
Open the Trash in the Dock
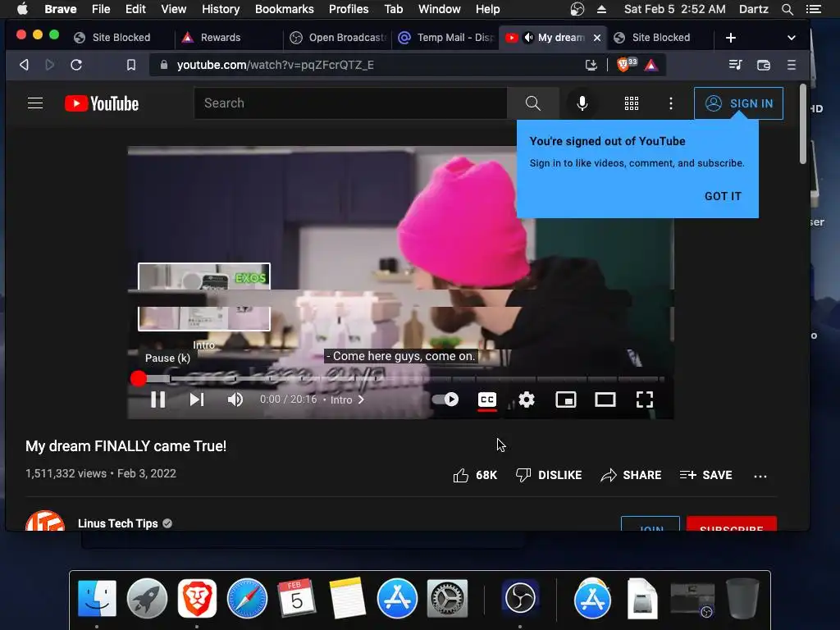point(742,598)
